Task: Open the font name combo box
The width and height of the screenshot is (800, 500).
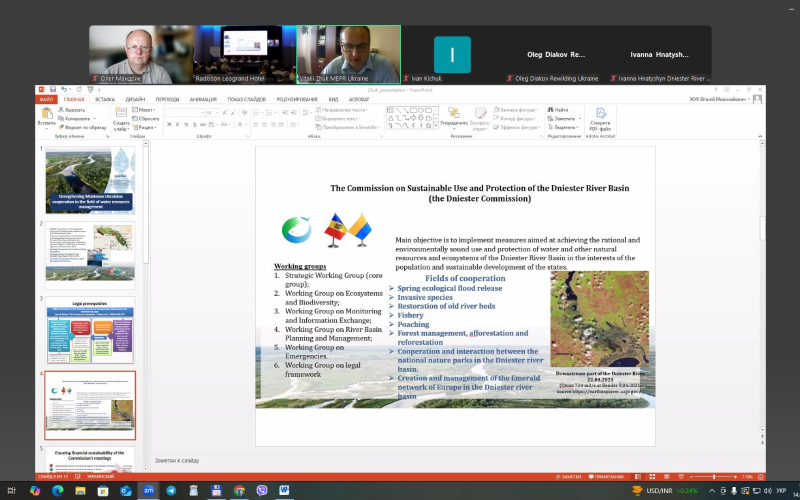Action: (183, 113)
